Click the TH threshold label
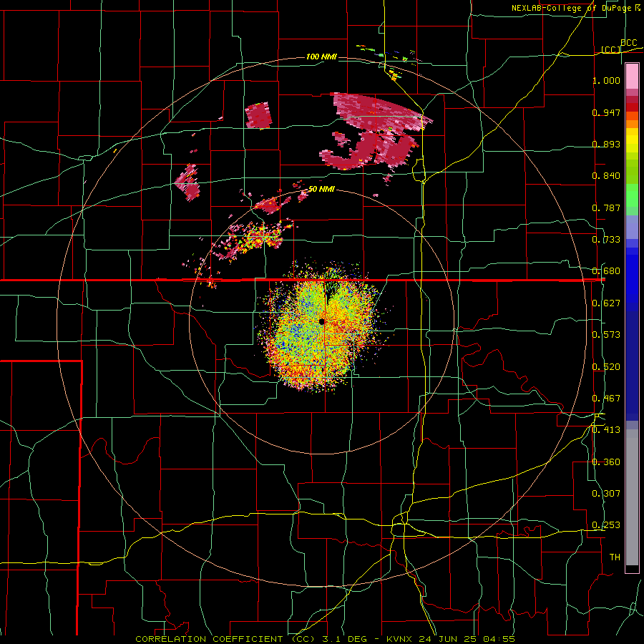 click(615, 557)
